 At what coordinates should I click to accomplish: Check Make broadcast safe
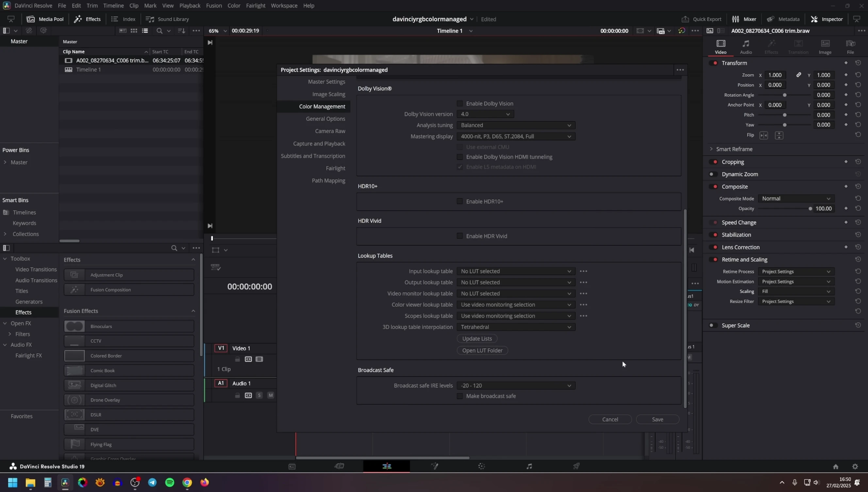click(460, 396)
